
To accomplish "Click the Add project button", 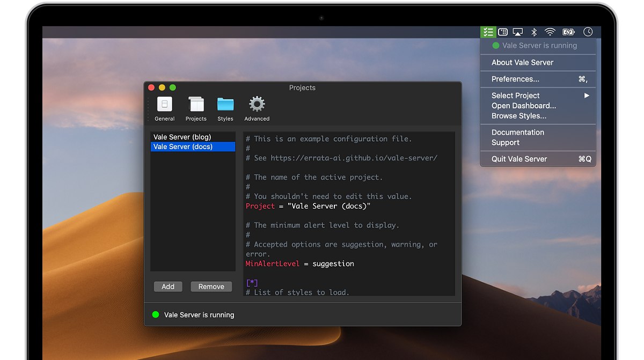I will [168, 286].
